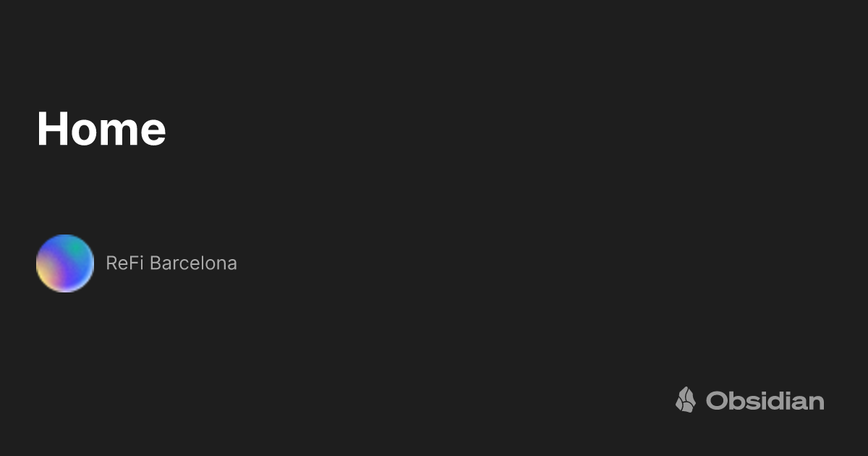Click the word Obsidian next to logo
Screen dimensions: 868x456
coord(765,400)
